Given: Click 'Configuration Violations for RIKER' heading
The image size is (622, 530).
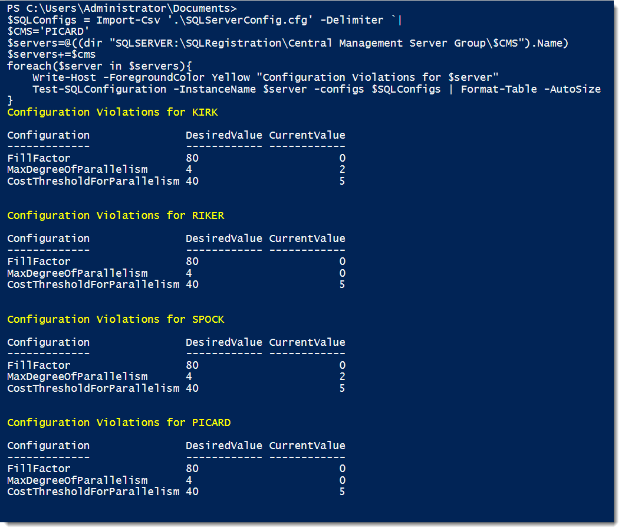Looking at the screenshot, I should (x=115, y=216).
